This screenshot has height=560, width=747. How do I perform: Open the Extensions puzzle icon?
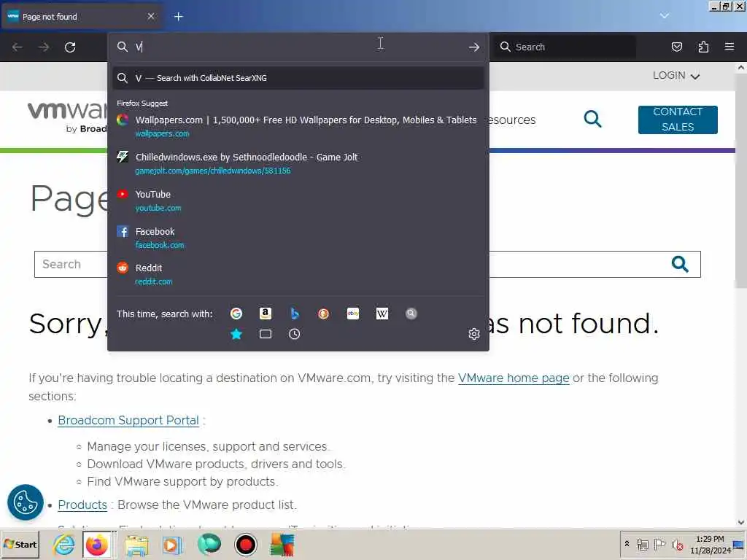click(x=703, y=47)
